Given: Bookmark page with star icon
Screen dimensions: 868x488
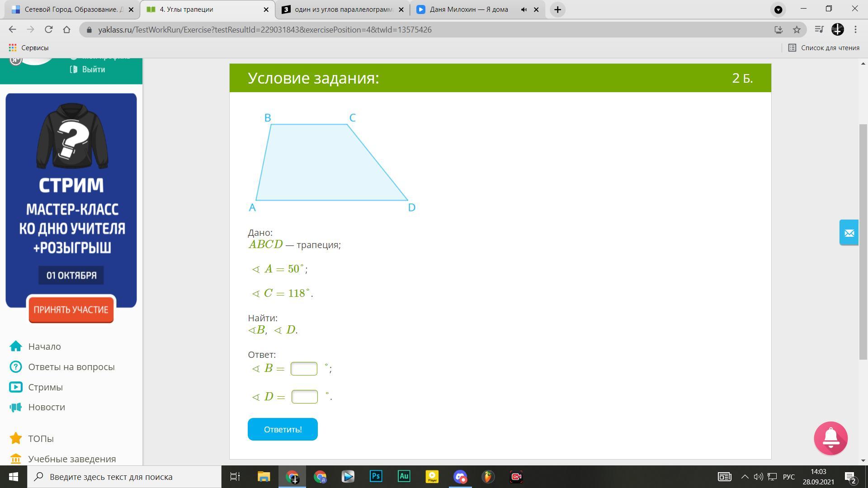Looking at the screenshot, I should point(797,30).
